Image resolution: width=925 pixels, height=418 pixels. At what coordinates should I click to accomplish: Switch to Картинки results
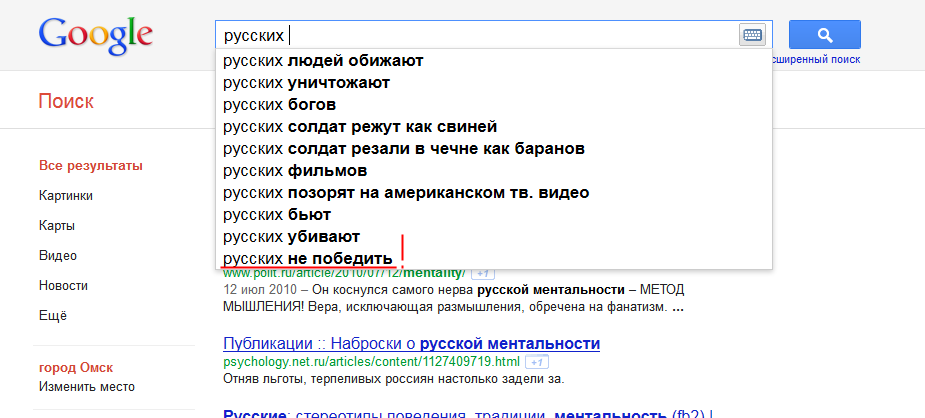(65, 196)
